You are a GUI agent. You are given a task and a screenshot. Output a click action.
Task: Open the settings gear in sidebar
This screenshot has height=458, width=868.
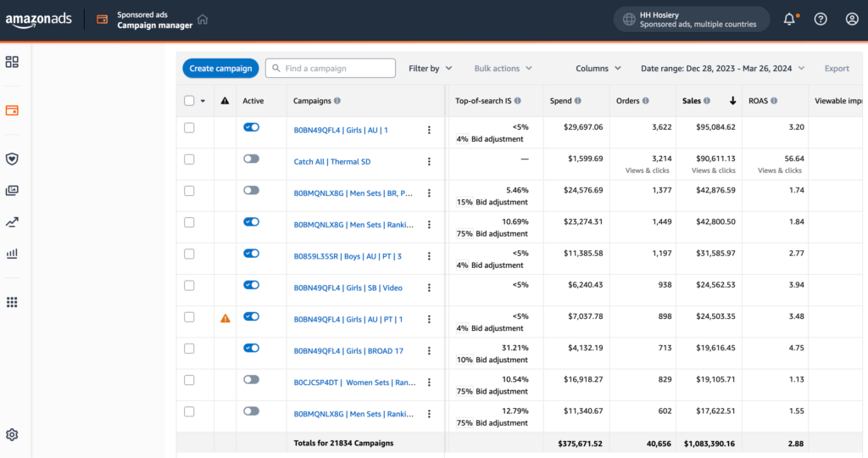pos(12,434)
